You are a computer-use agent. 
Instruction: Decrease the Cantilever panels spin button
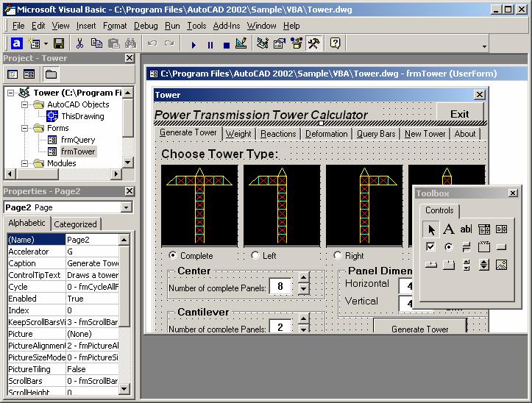303,329
